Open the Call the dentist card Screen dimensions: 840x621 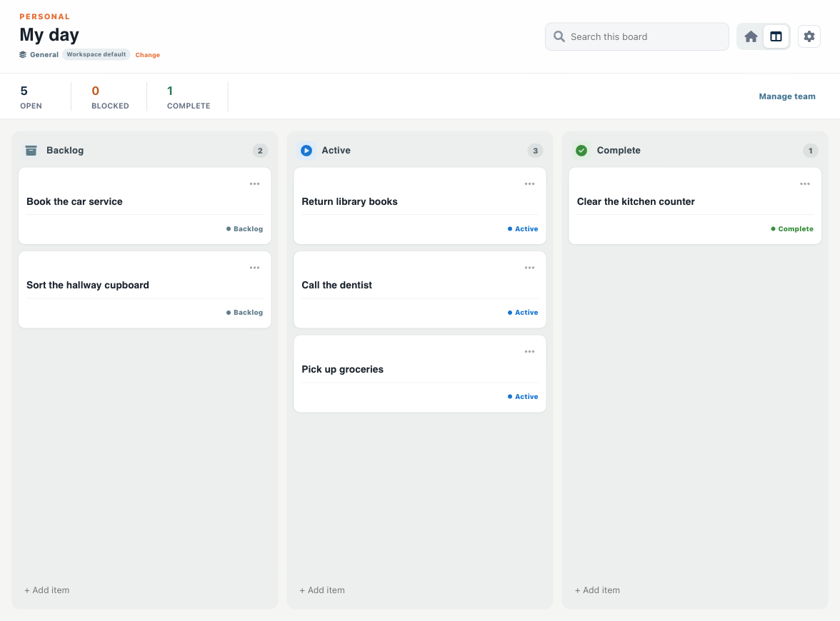[x=420, y=290]
